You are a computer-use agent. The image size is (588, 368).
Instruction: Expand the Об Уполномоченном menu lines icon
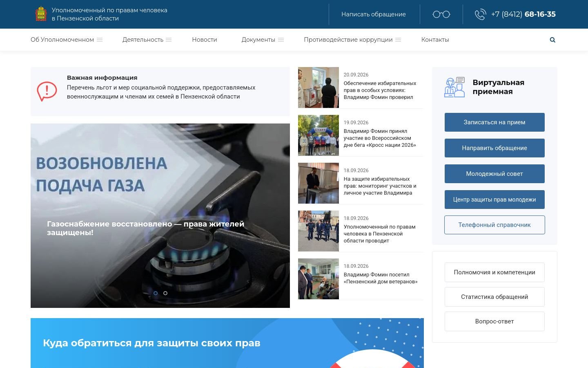pyautogui.click(x=100, y=40)
